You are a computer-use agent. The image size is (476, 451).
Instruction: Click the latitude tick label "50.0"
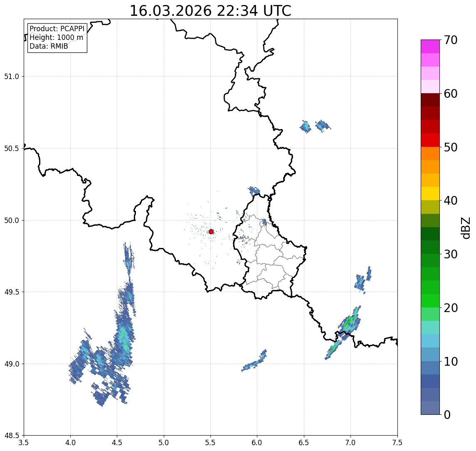click(x=12, y=221)
